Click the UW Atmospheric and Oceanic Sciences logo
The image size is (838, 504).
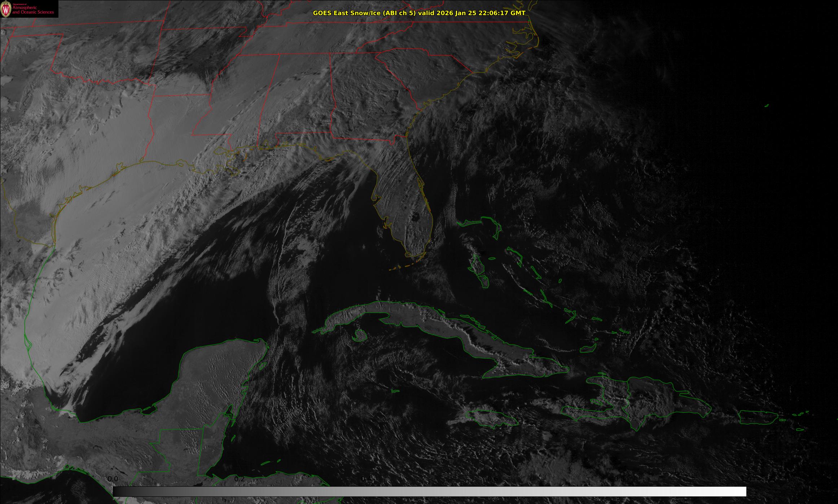point(29,9)
